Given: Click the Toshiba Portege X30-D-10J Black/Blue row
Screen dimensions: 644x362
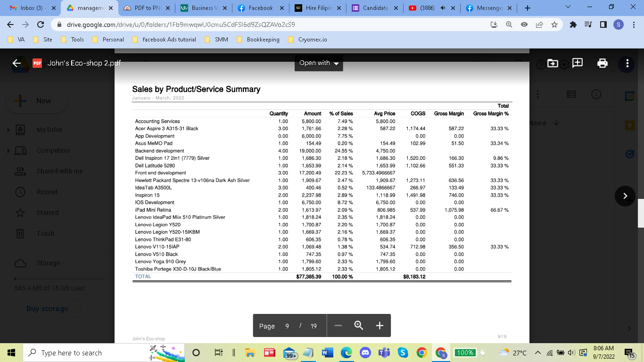Looking at the screenshot, I should [322, 269].
